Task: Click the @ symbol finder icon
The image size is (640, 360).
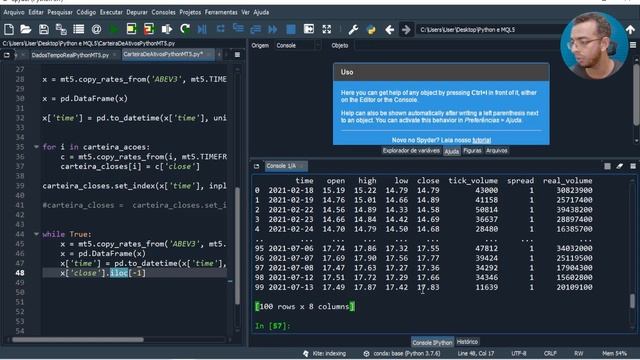Action: [x=96, y=29]
